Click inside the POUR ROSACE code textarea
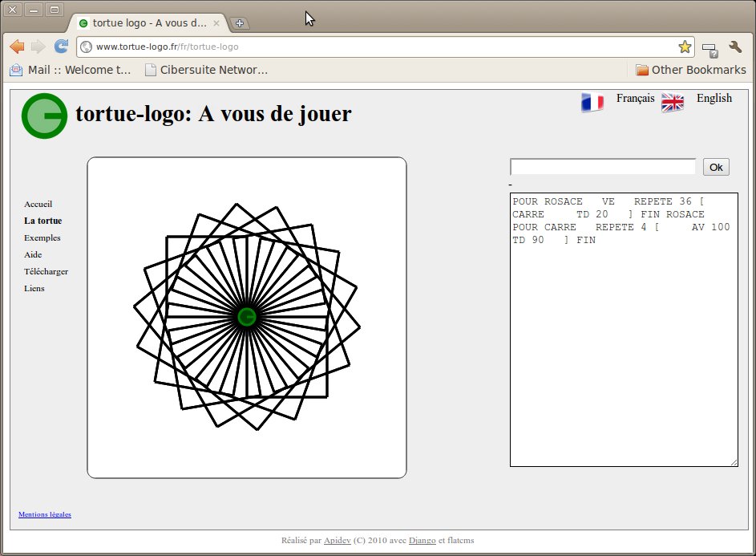756x556 pixels. coord(624,330)
